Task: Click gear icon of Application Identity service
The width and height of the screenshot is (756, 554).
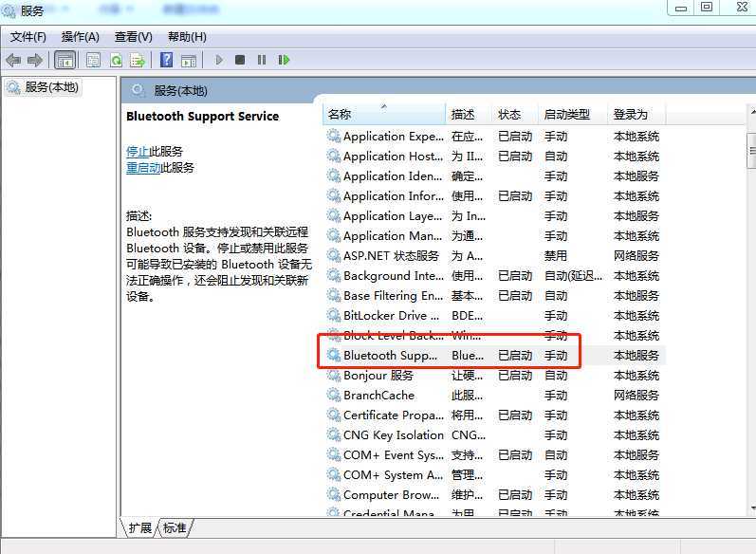Action: (x=334, y=176)
